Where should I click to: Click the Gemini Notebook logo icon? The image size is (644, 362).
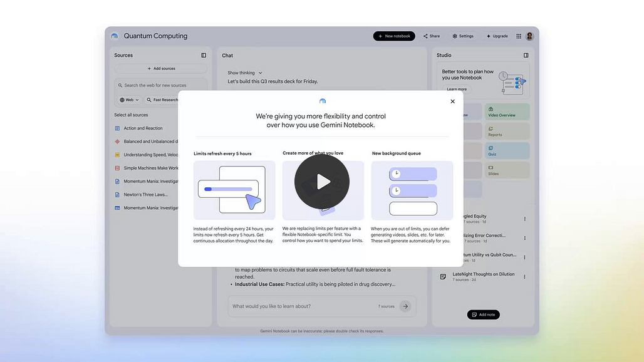click(115, 36)
